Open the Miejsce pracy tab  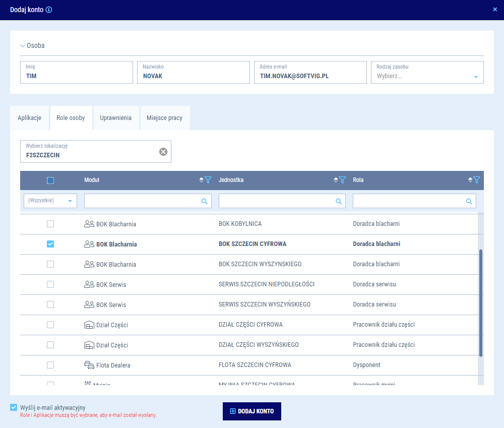tap(164, 118)
